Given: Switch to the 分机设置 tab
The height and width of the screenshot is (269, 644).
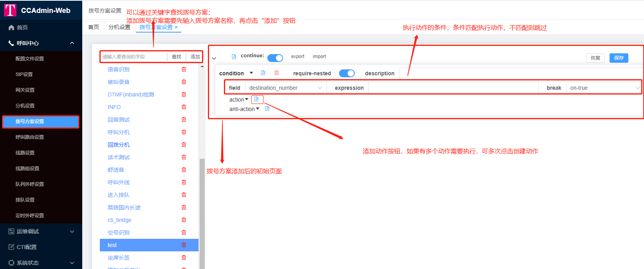Looking at the screenshot, I should [119, 27].
